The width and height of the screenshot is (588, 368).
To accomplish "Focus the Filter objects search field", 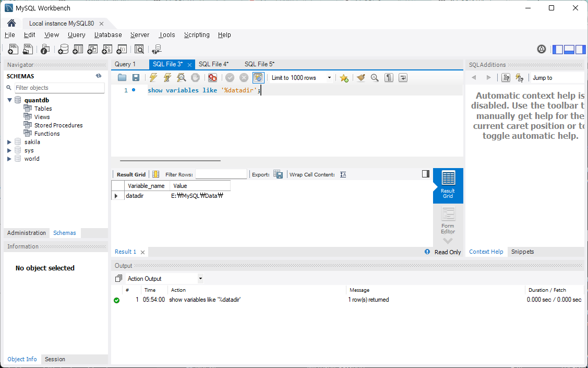I will pos(59,88).
